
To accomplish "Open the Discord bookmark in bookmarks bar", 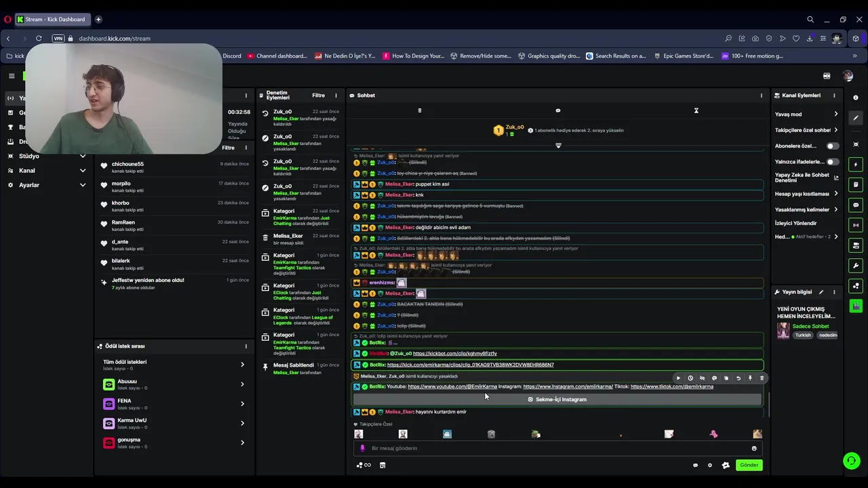I will pyautogui.click(x=231, y=56).
